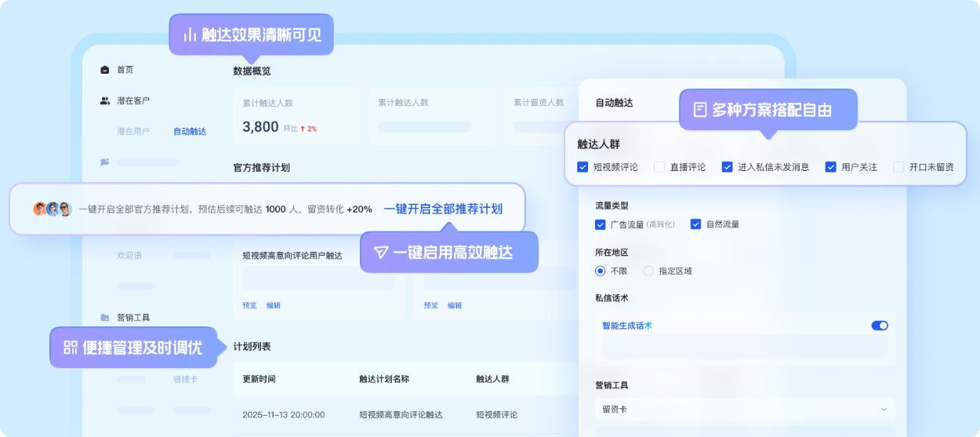Enable the 直播评论 checkbox
Screen dimensions: 980x437
point(659,167)
